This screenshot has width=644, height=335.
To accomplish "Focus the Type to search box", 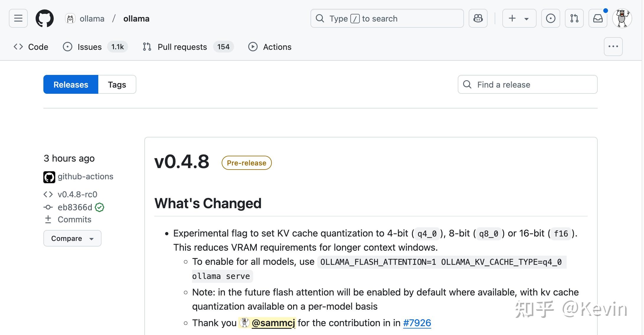I will [387, 18].
